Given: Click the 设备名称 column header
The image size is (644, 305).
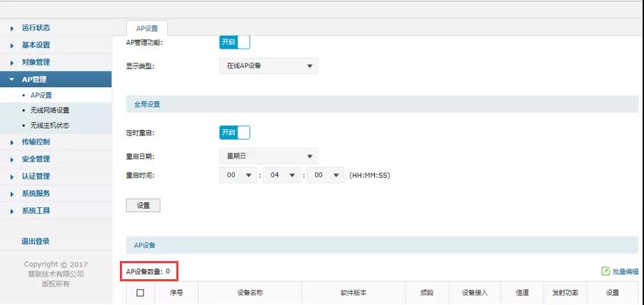Looking at the screenshot, I should point(250,293).
